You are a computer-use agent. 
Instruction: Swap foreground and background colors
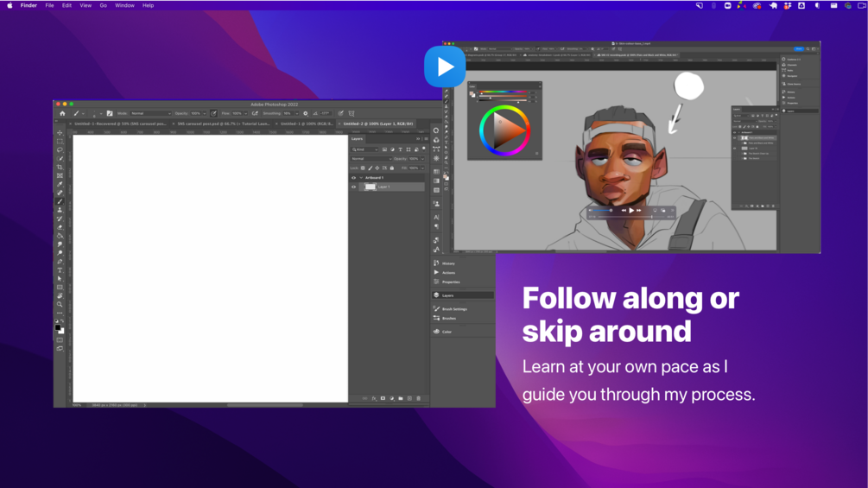[x=62, y=321]
